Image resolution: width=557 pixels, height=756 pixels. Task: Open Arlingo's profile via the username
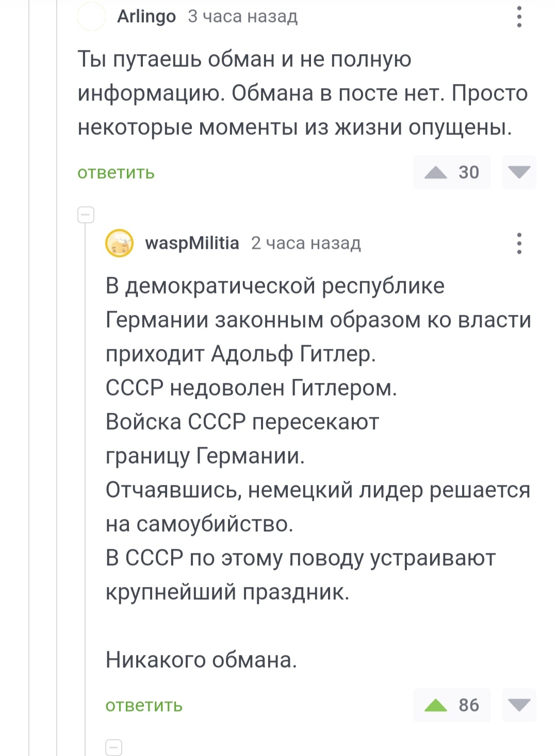pyautogui.click(x=146, y=16)
